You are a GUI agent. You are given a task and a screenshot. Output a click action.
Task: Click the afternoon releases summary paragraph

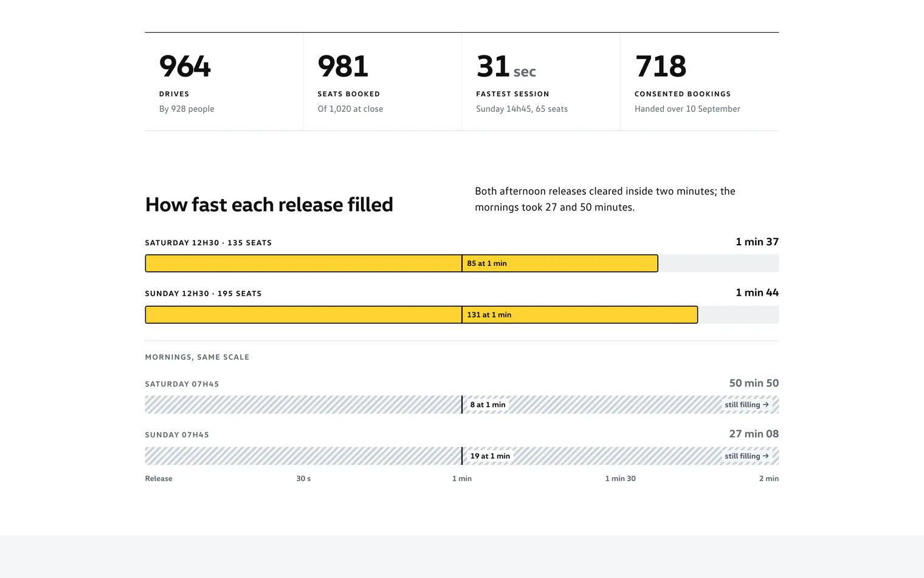[x=605, y=199]
